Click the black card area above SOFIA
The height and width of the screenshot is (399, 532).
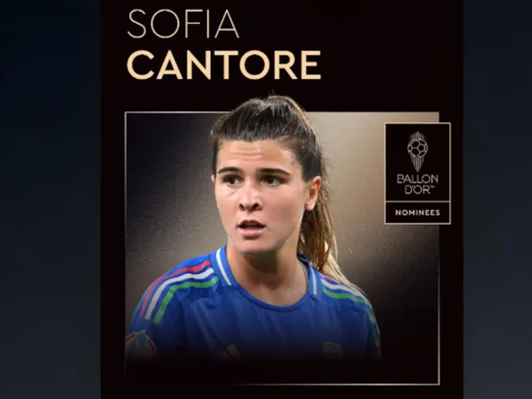point(281,4)
